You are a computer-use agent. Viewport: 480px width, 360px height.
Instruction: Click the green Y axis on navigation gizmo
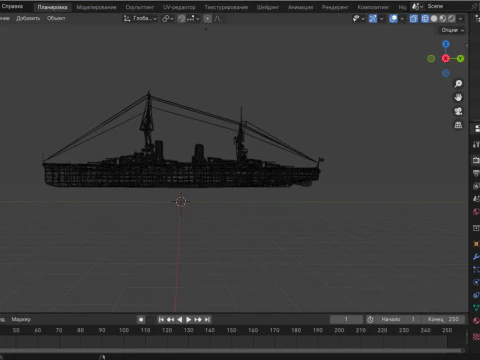(460, 59)
